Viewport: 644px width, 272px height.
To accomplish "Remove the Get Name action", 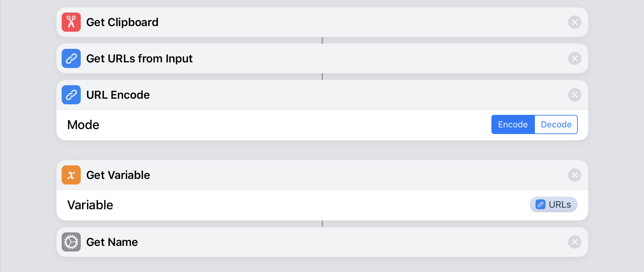I will click(x=574, y=242).
